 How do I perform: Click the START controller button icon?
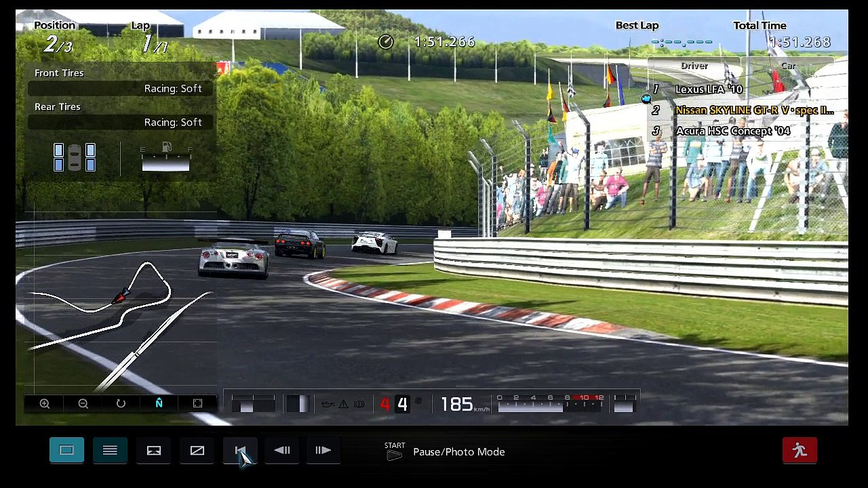[394, 451]
